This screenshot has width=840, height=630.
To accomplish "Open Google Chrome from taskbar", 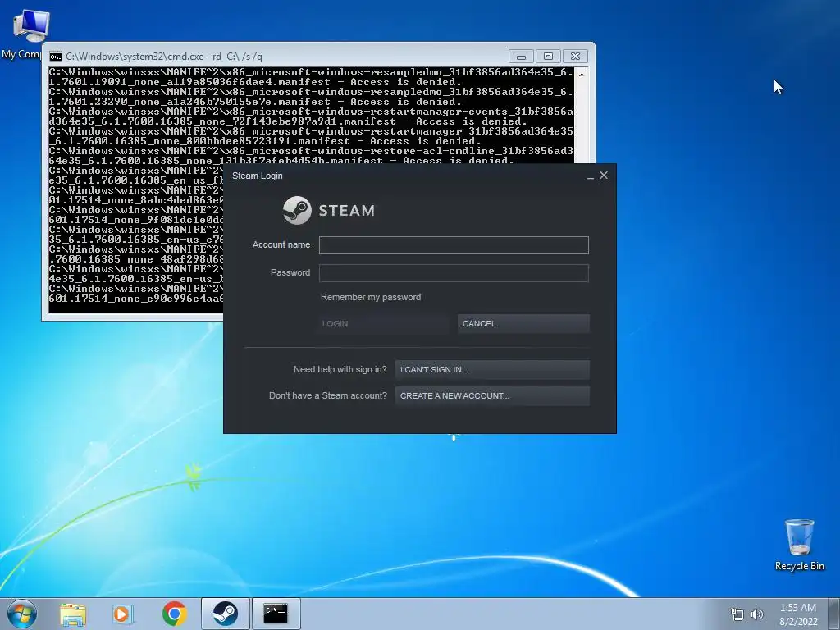I will pos(174,614).
